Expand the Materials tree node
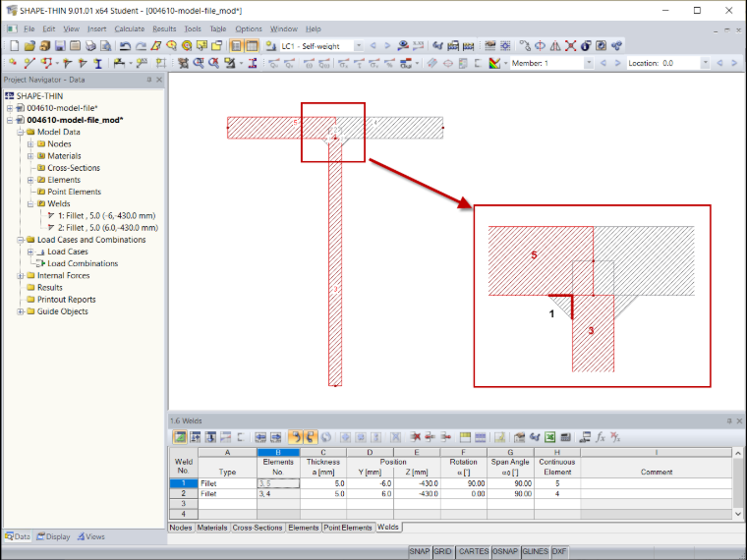The width and height of the screenshot is (747, 560). 30,155
